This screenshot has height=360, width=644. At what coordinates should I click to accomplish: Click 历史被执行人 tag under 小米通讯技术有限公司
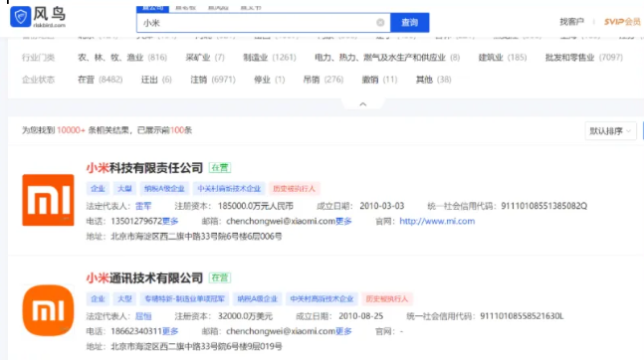coord(387,298)
